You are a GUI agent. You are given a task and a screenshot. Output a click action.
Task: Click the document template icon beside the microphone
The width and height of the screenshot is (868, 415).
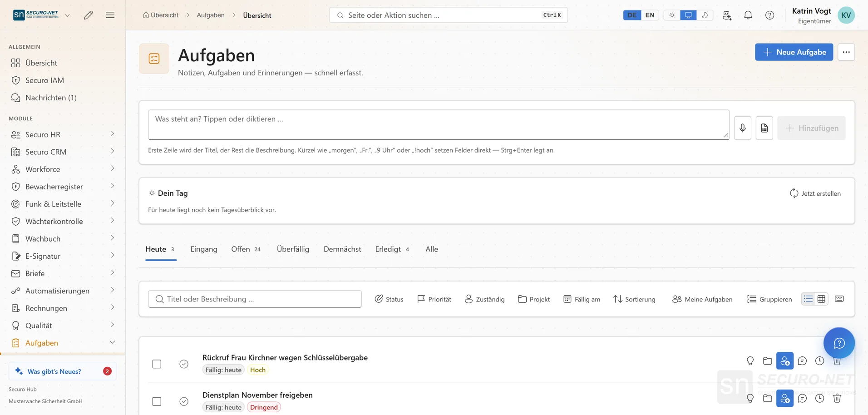click(x=764, y=128)
